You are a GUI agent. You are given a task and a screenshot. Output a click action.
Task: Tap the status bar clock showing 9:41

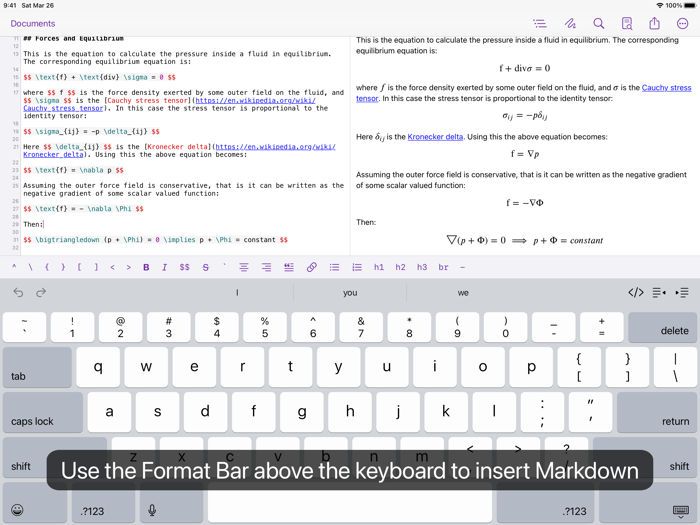(10, 5)
